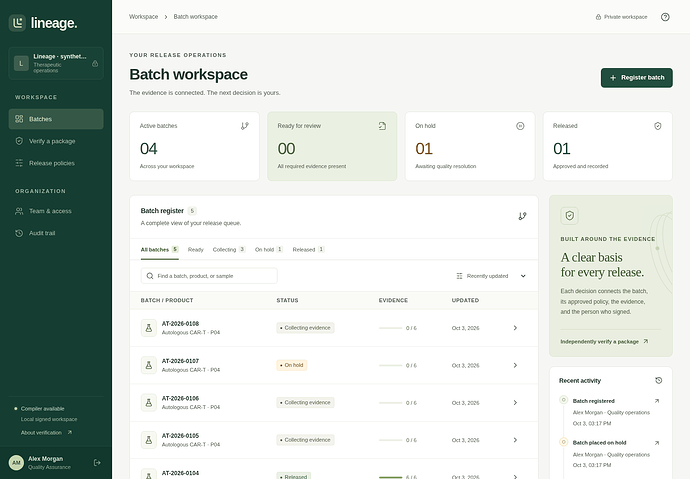This screenshot has width=690, height=479.
Task: Click evidence progress bar for AT-2026-0108
Action: pos(390,328)
